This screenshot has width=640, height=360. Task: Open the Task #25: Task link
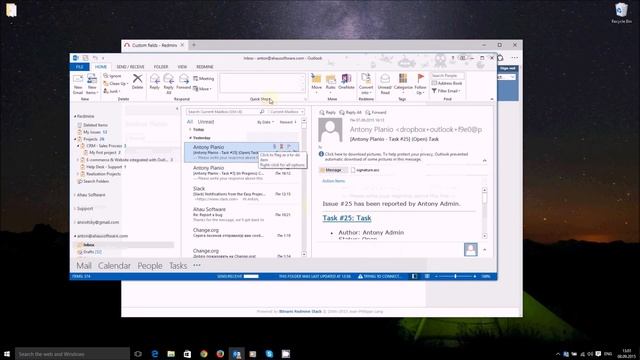pyautogui.click(x=347, y=218)
